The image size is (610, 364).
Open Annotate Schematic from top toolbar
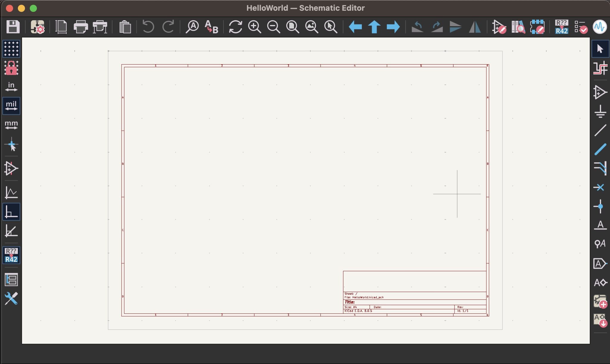click(x=561, y=27)
